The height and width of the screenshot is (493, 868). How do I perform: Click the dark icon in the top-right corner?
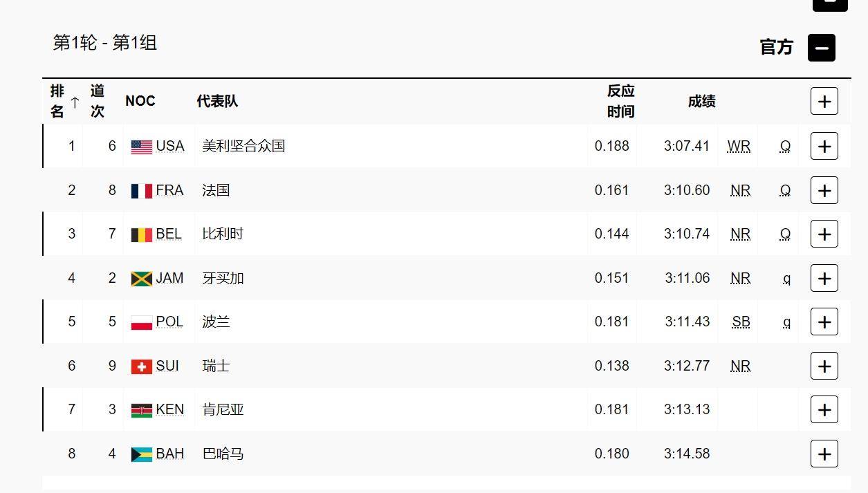pos(829,2)
